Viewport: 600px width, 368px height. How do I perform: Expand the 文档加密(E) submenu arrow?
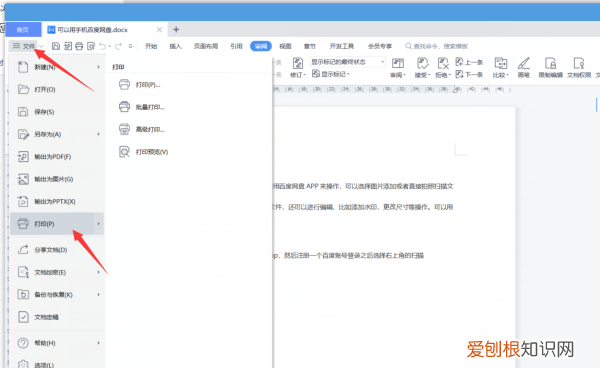(x=98, y=272)
